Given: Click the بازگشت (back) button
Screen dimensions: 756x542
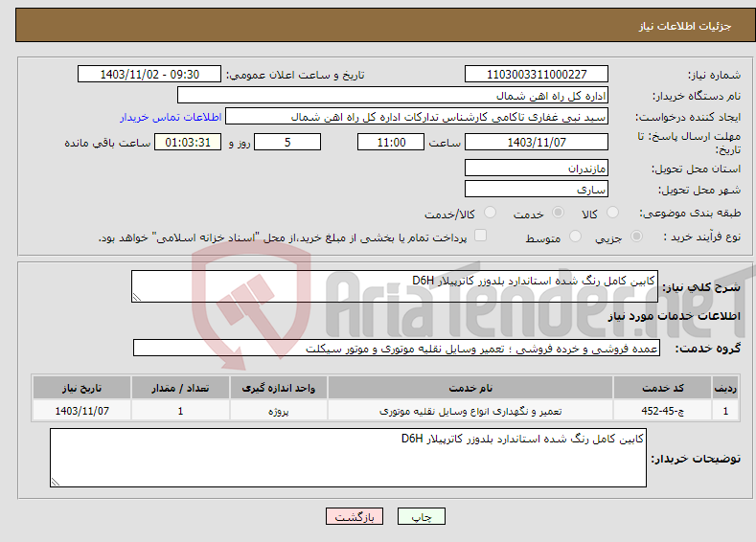Looking at the screenshot, I should coord(355,516).
